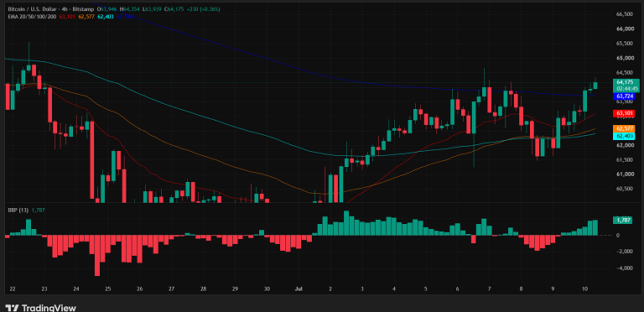This screenshot has height=312, width=644.
Task: Click the Jul month label on time axis
Action: point(299,289)
